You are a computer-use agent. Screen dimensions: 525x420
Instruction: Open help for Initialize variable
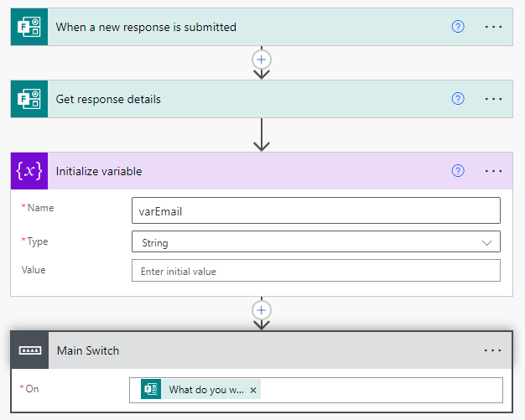click(x=458, y=171)
